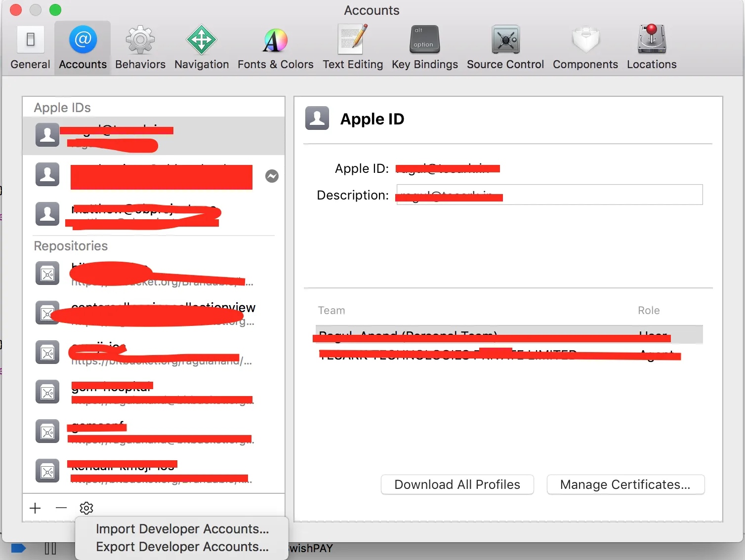Click the status badge on second Apple ID
The width and height of the screenshot is (745, 560).
point(272,176)
